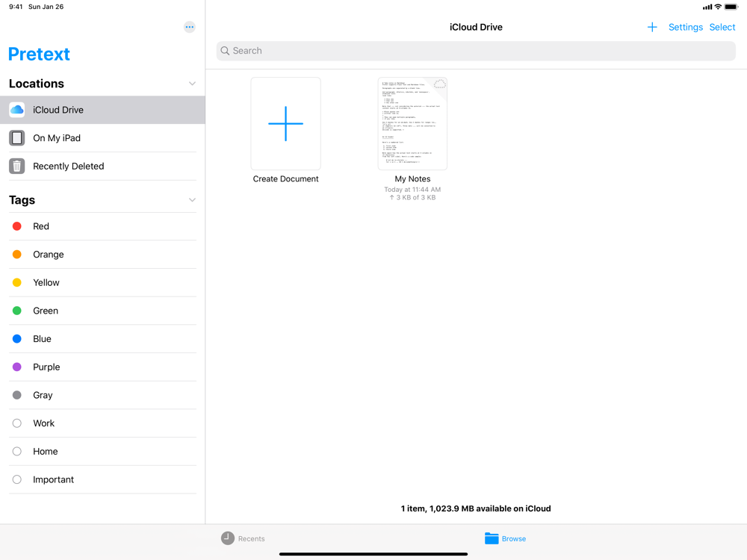
Task: Select the Orange tag dot
Action: point(17,255)
